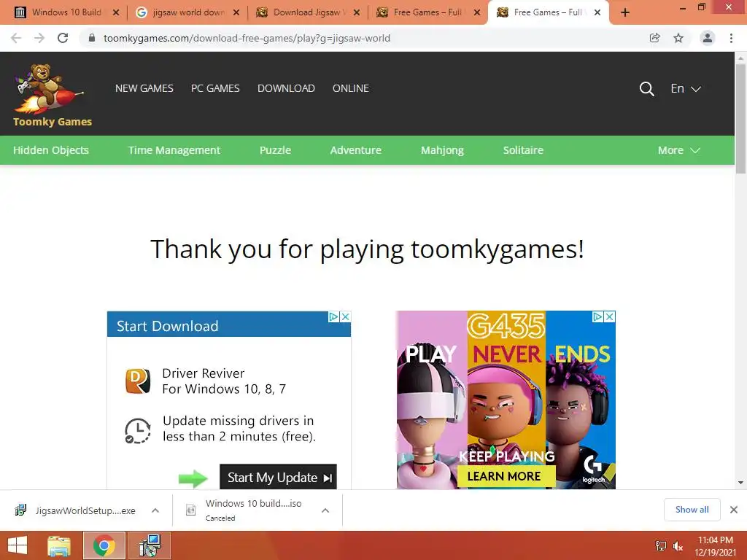This screenshot has height=560, width=747.
Task: Open the Chrome profile avatar icon
Action: tap(708, 38)
